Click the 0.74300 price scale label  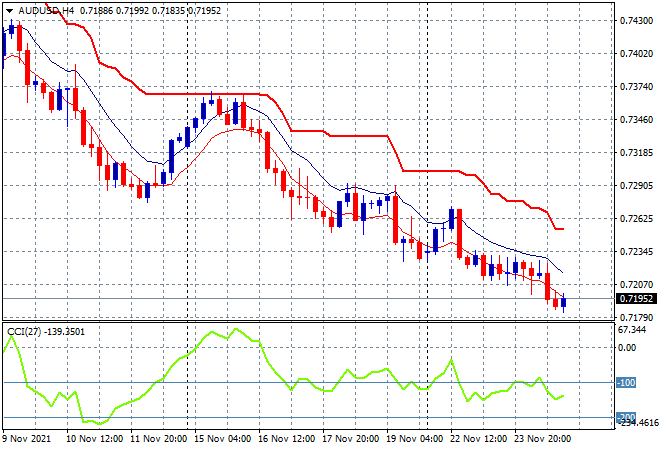pos(632,20)
